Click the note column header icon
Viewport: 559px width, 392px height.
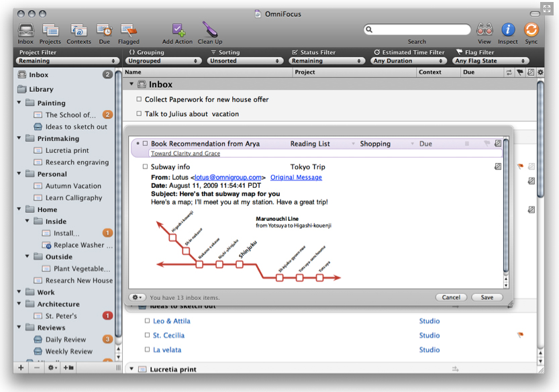531,72
